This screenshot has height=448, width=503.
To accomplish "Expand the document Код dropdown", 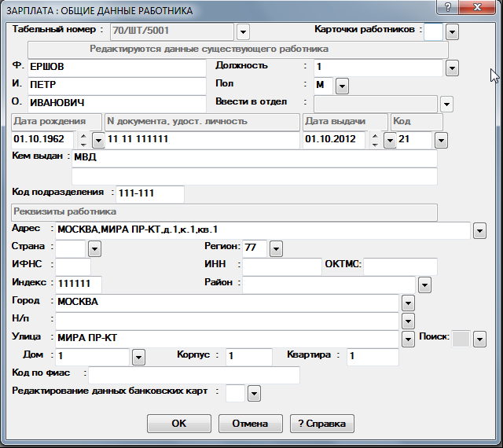I will (x=441, y=140).
